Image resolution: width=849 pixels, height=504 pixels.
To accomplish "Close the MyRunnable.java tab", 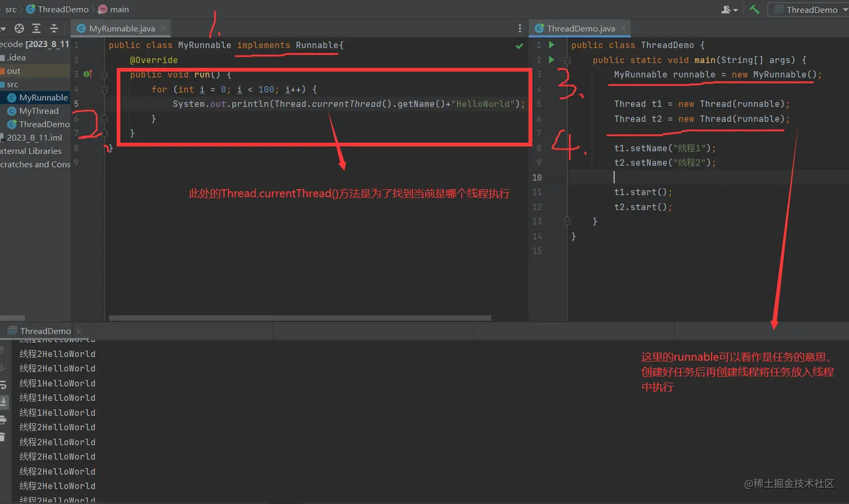I will click(x=163, y=28).
